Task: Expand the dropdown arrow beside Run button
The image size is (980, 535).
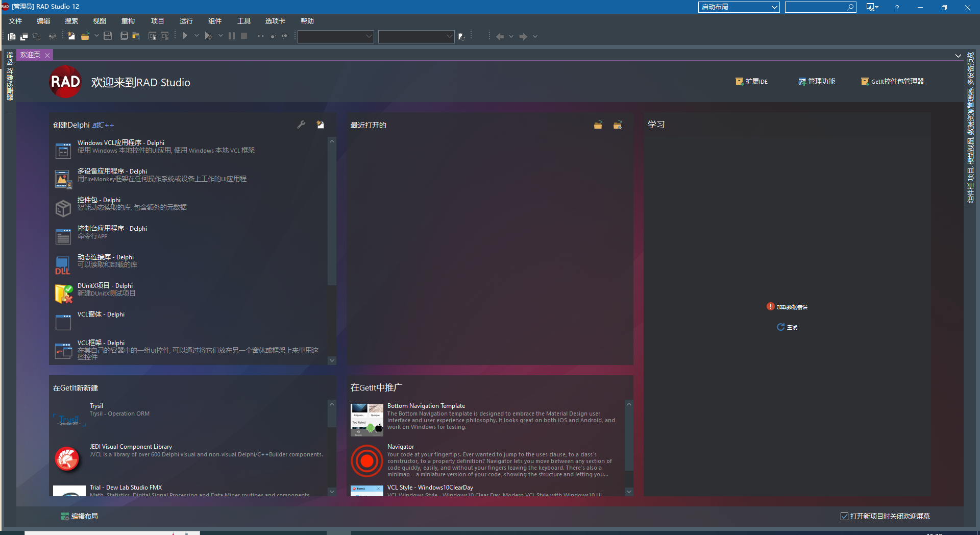Action: tap(197, 36)
